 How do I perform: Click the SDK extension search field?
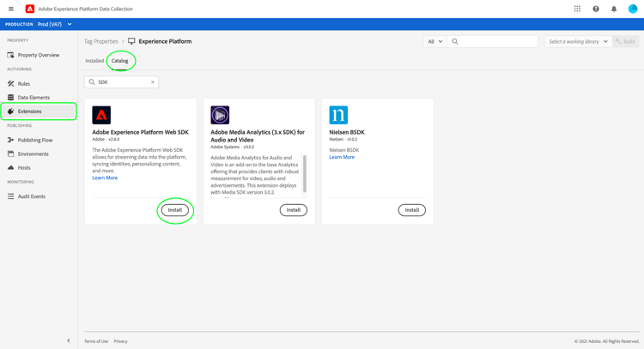click(122, 82)
